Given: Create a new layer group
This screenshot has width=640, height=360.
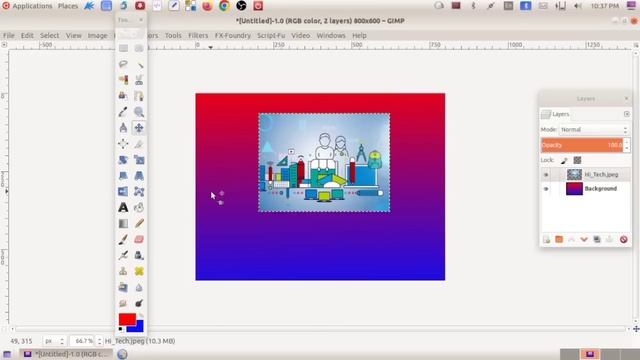Looking at the screenshot, I should [x=559, y=240].
